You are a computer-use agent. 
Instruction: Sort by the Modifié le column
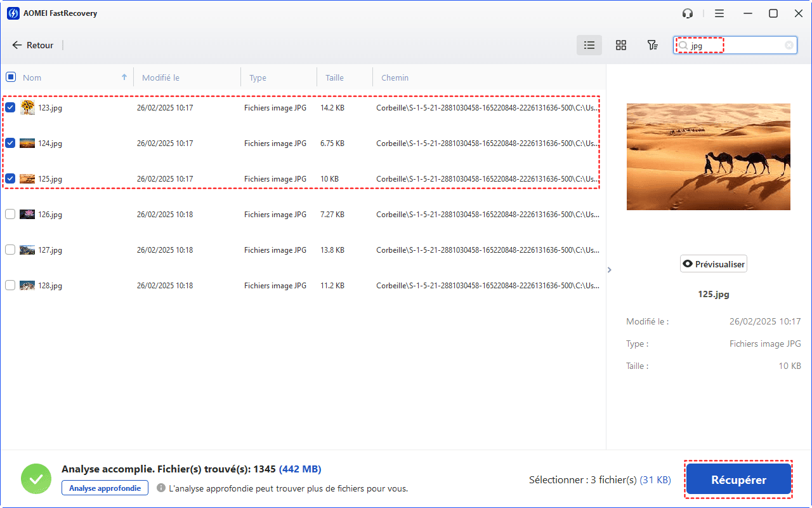(x=160, y=77)
